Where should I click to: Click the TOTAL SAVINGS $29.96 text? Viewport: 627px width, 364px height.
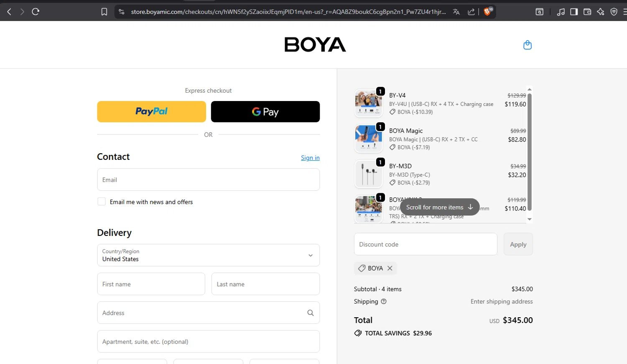398,333
